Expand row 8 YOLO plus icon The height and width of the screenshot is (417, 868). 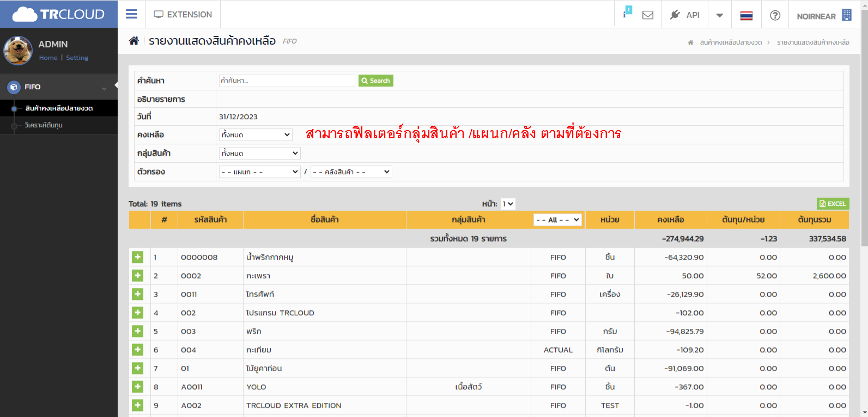(x=137, y=387)
